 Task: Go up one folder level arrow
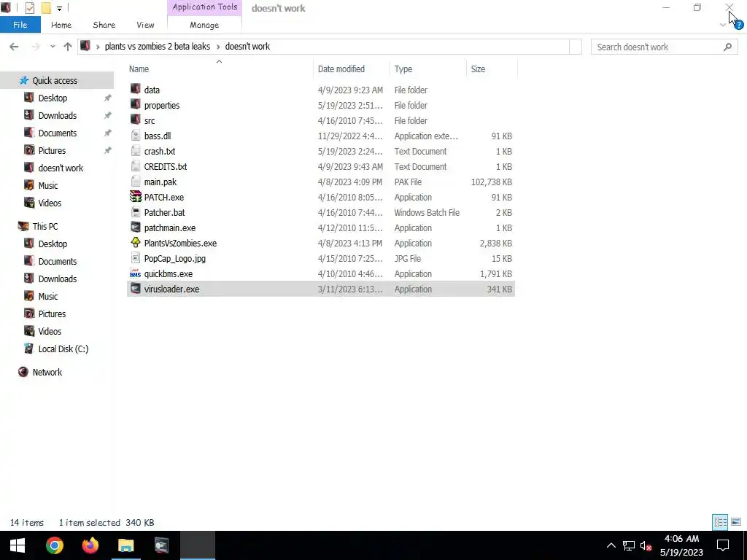68,47
